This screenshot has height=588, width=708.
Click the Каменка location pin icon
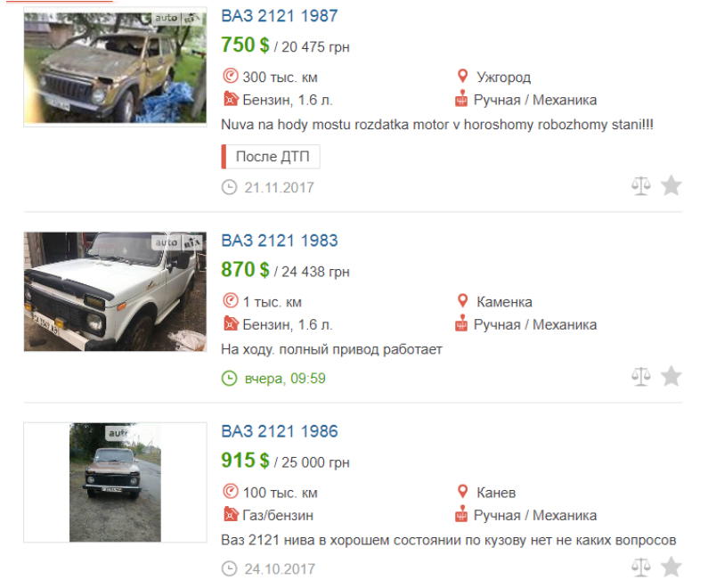(x=462, y=301)
